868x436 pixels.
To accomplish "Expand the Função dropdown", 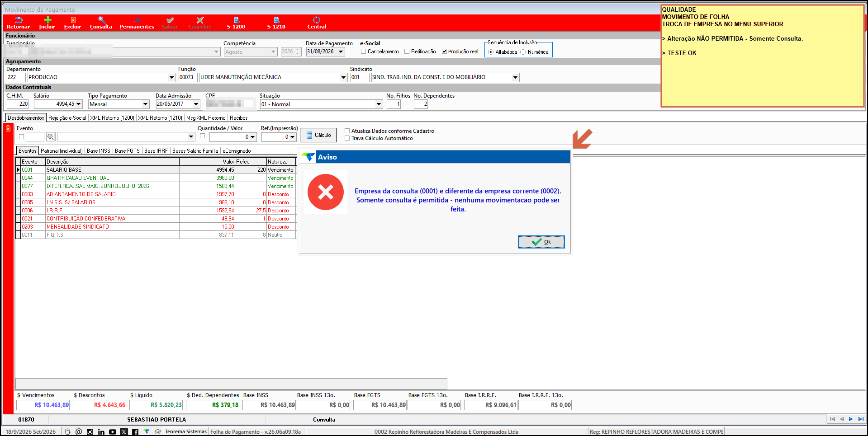I will click(x=343, y=77).
